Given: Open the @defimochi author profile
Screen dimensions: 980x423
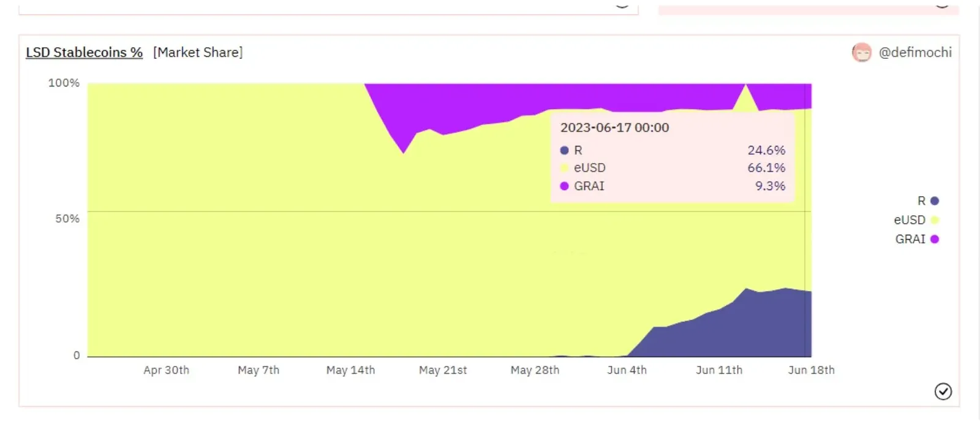Looking at the screenshot, I should click(x=915, y=52).
